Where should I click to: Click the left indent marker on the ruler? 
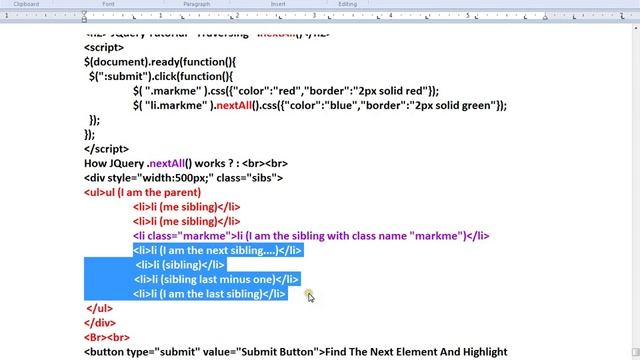[84, 17]
